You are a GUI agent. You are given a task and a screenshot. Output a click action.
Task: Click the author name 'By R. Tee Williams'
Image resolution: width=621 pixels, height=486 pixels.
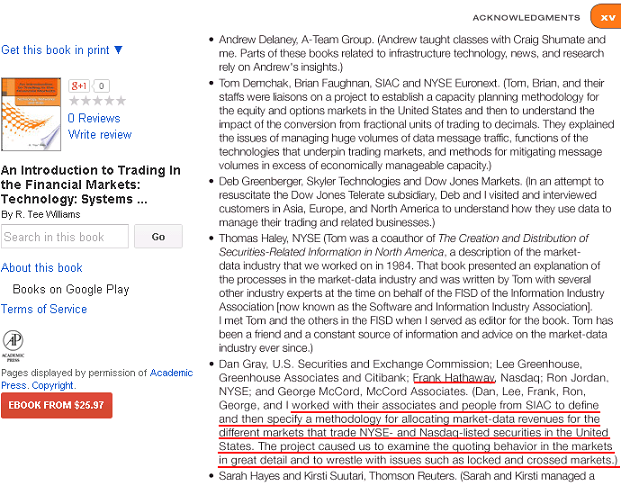coord(41,215)
